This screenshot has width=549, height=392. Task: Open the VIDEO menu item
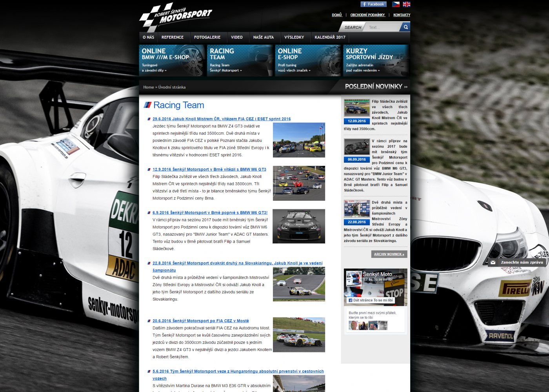pos(237,37)
